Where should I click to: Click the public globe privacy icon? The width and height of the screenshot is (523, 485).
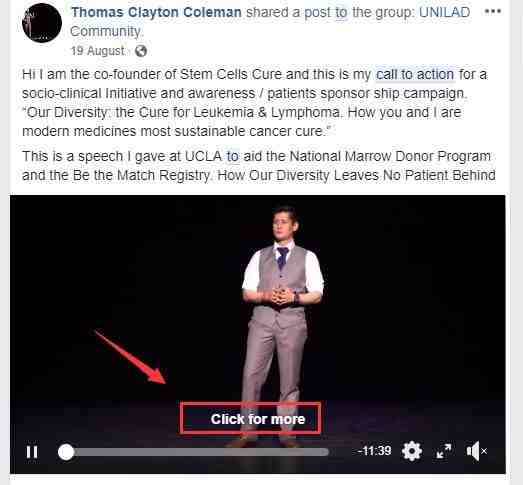(x=141, y=51)
